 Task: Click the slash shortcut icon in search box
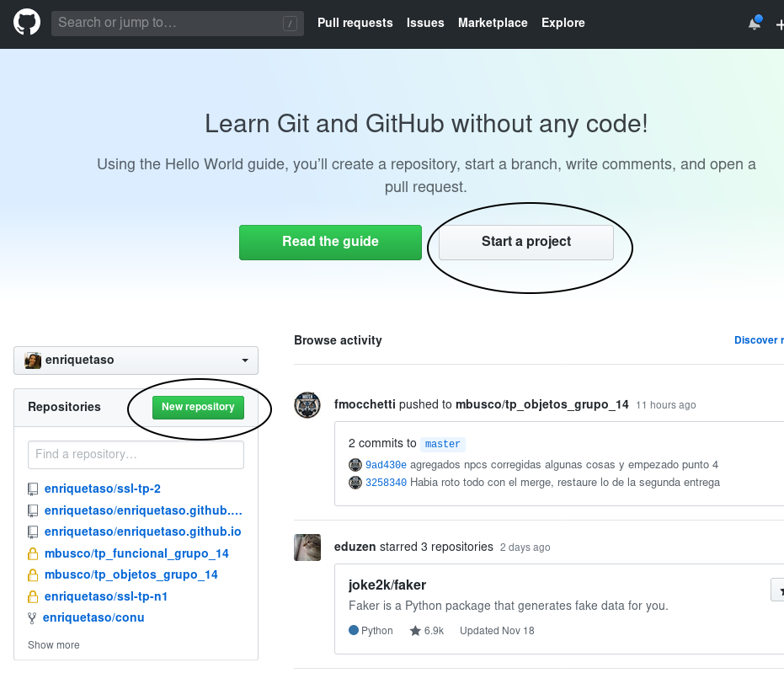pos(290,23)
